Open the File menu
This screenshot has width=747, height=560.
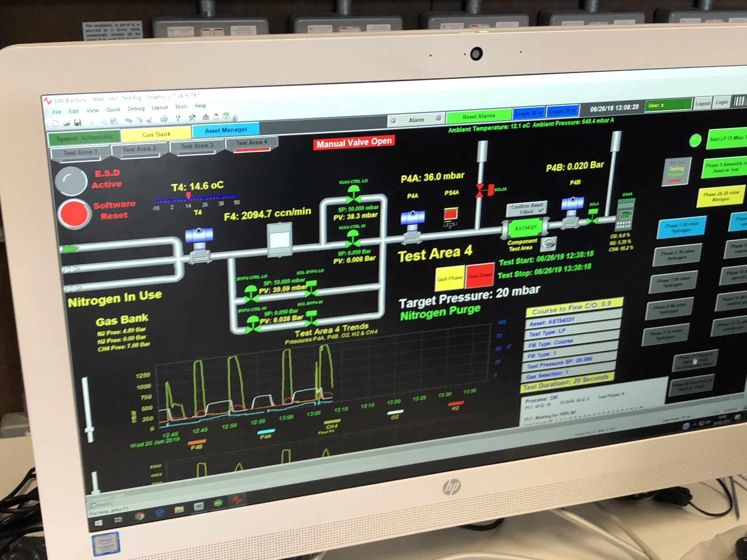(x=57, y=112)
